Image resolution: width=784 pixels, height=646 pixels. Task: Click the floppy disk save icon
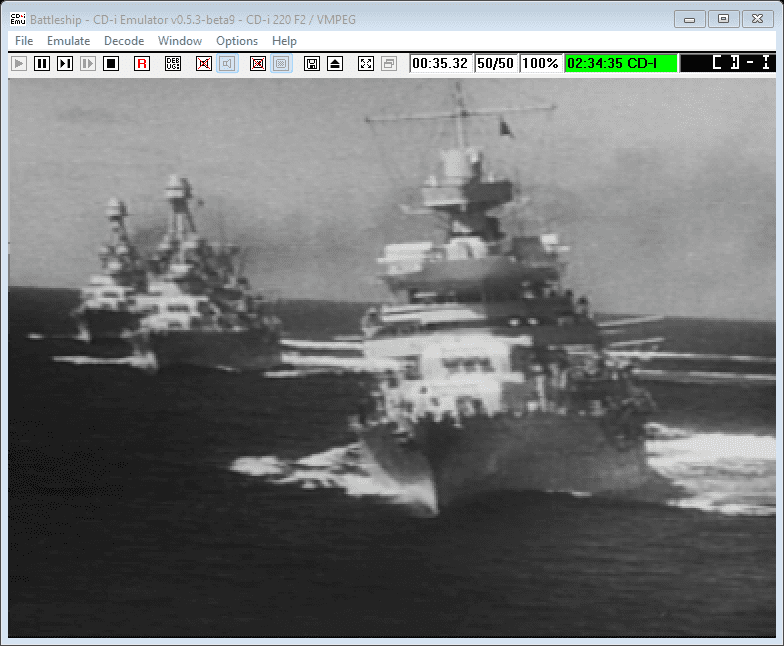tap(312, 63)
